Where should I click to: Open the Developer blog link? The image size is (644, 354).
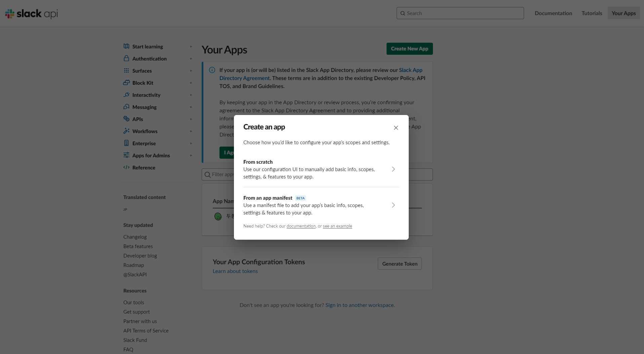[140, 255]
